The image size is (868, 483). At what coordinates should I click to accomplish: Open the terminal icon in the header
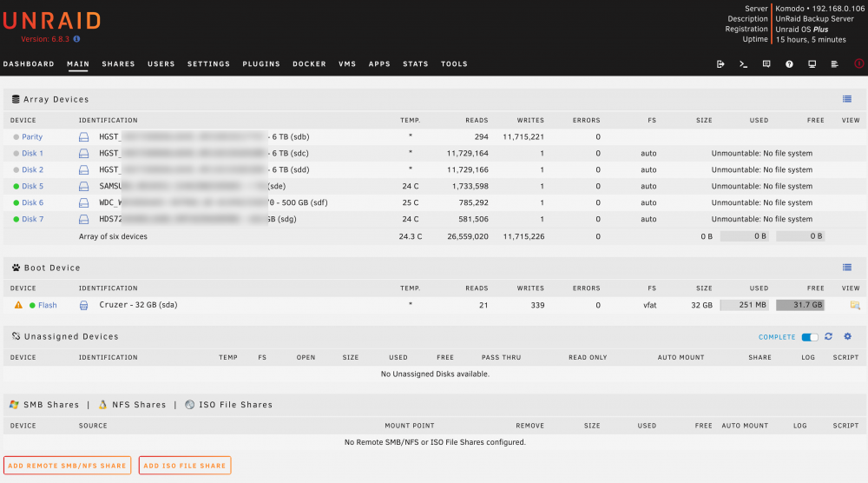point(744,64)
